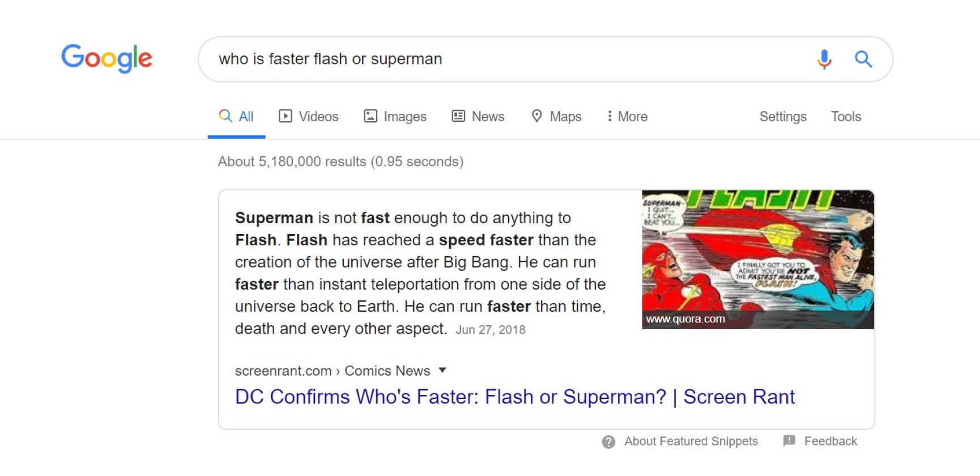The height and width of the screenshot is (476, 980).
Task: Open the Screen Rant article about Flash vs Superman
Action: (514, 397)
